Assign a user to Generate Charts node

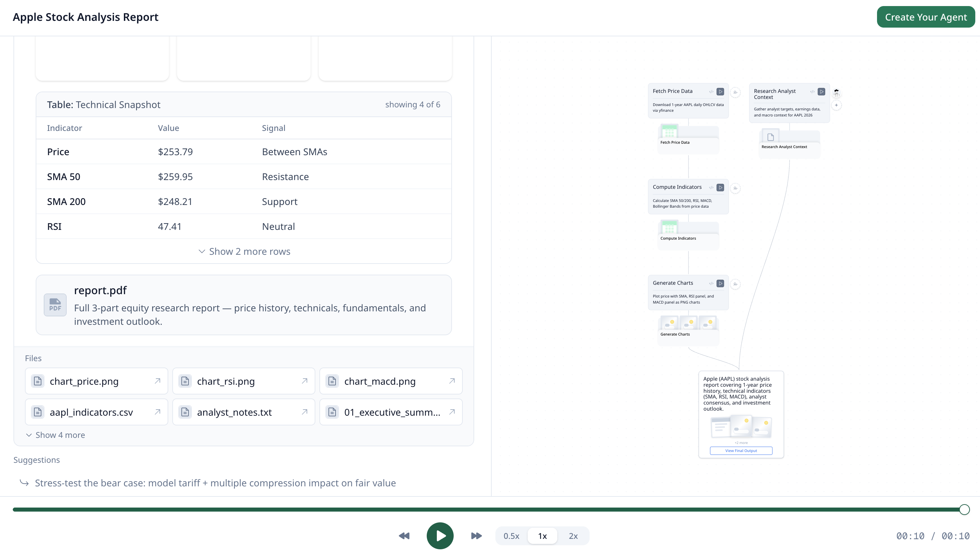click(735, 284)
